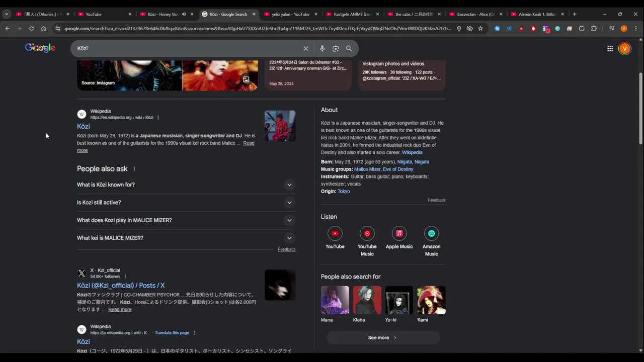The width and height of the screenshot is (644, 362).
Task: Click the Google logo
Action: (x=40, y=48)
